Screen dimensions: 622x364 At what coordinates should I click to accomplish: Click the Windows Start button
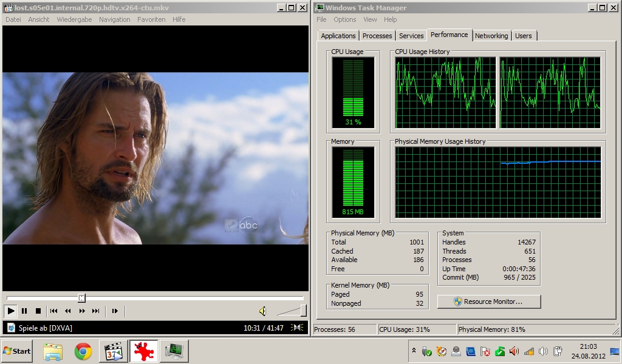coord(17,351)
